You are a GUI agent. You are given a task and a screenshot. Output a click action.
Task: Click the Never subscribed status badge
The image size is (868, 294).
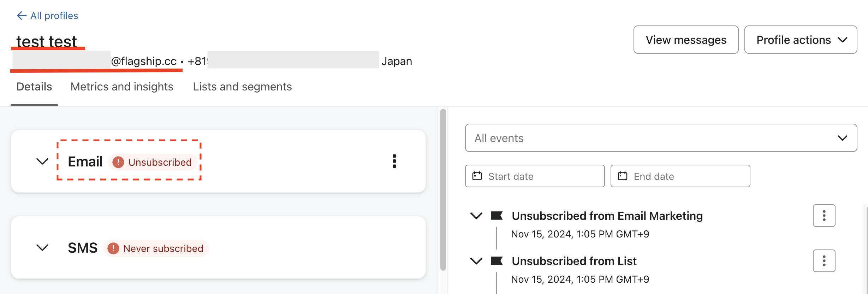pos(156,248)
